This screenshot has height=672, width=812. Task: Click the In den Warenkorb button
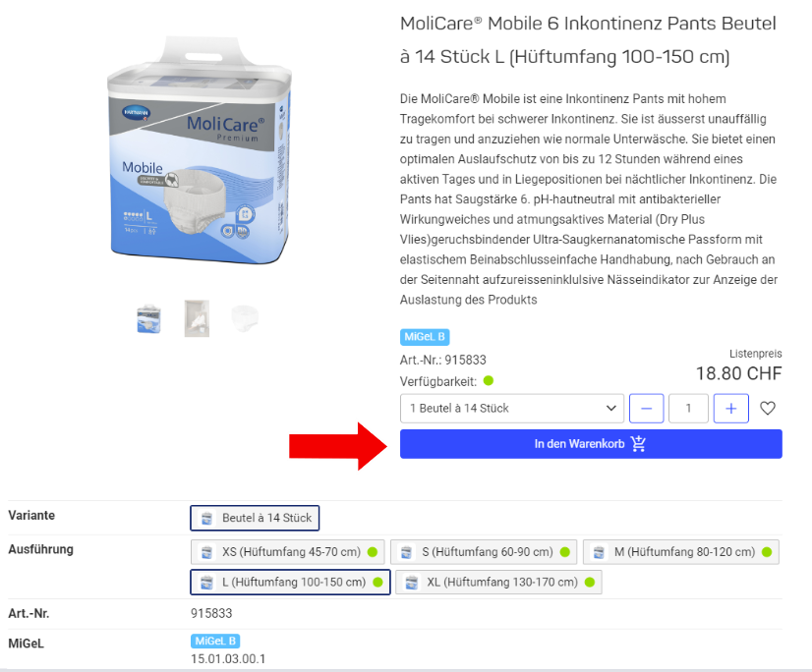coord(591,444)
